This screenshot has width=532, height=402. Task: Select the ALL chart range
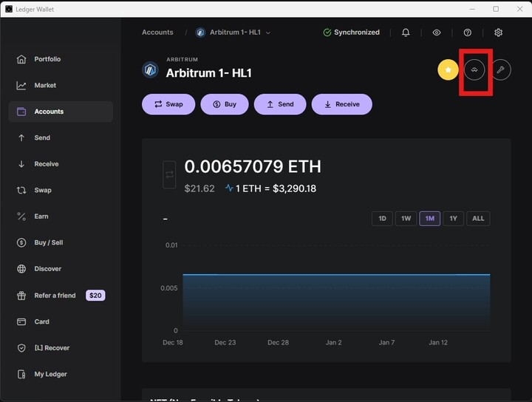(478, 219)
